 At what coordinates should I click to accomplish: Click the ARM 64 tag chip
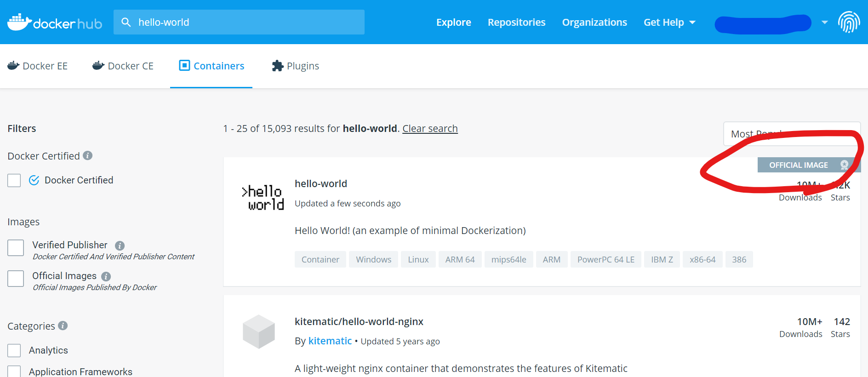460,259
